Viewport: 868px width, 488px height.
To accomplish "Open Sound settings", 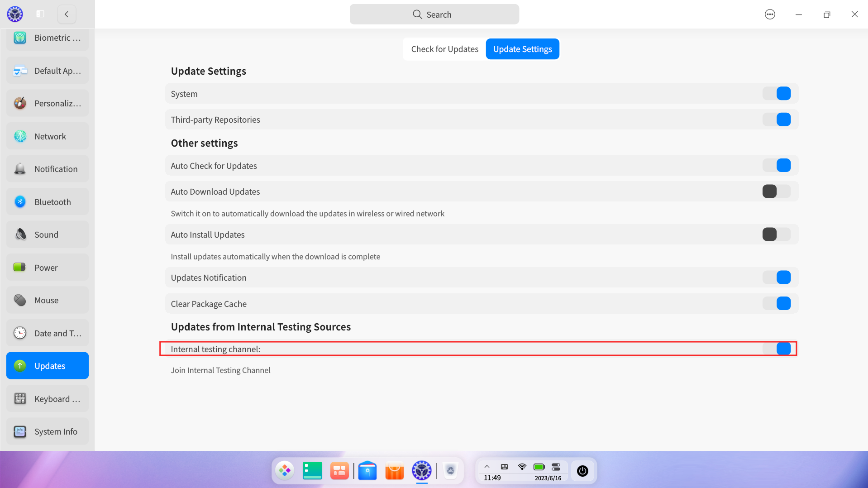I will coord(48,234).
